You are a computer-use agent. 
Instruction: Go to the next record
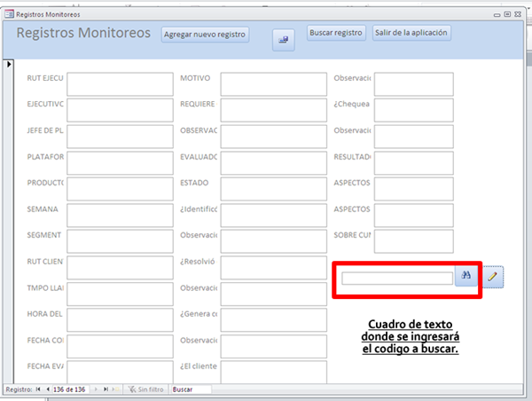click(x=96, y=389)
